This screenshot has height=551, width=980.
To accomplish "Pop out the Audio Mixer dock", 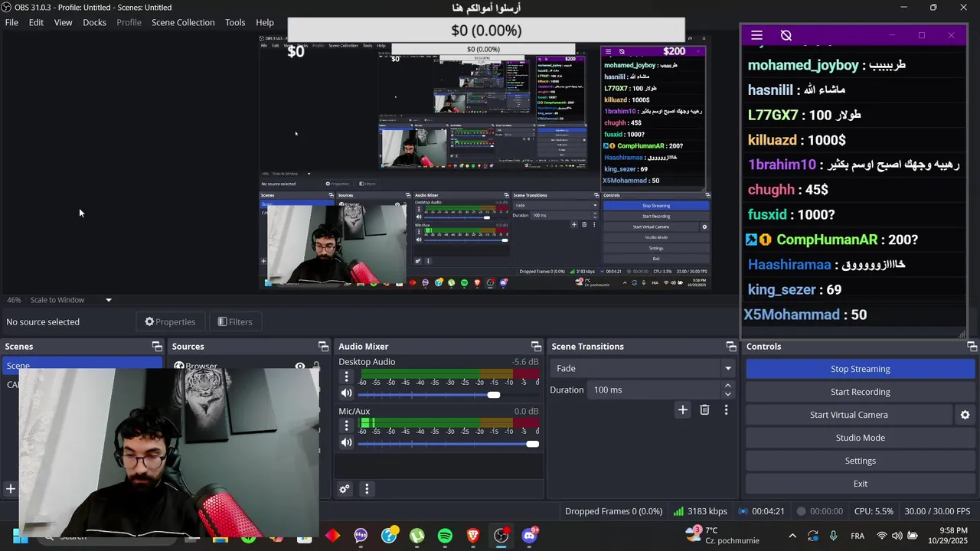I will (x=536, y=347).
